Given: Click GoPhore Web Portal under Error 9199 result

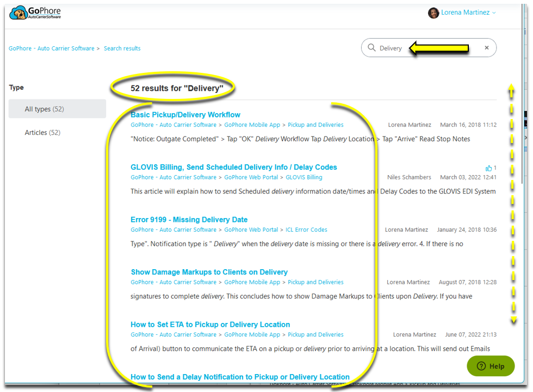Looking at the screenshot, I should pos(251,229).
